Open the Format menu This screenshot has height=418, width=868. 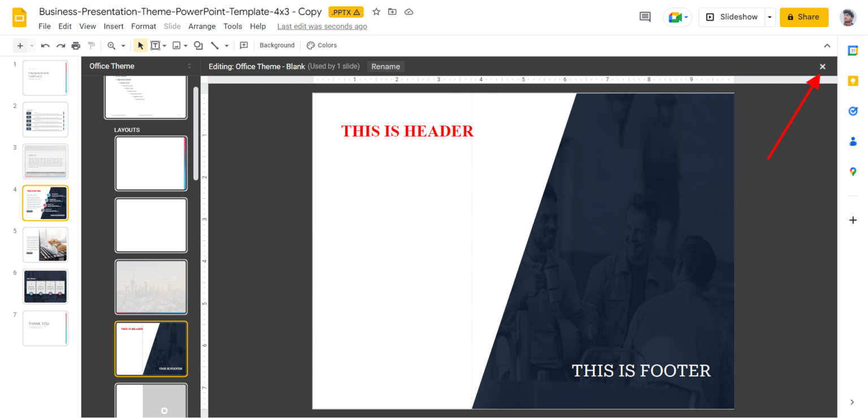click(143, 26)
